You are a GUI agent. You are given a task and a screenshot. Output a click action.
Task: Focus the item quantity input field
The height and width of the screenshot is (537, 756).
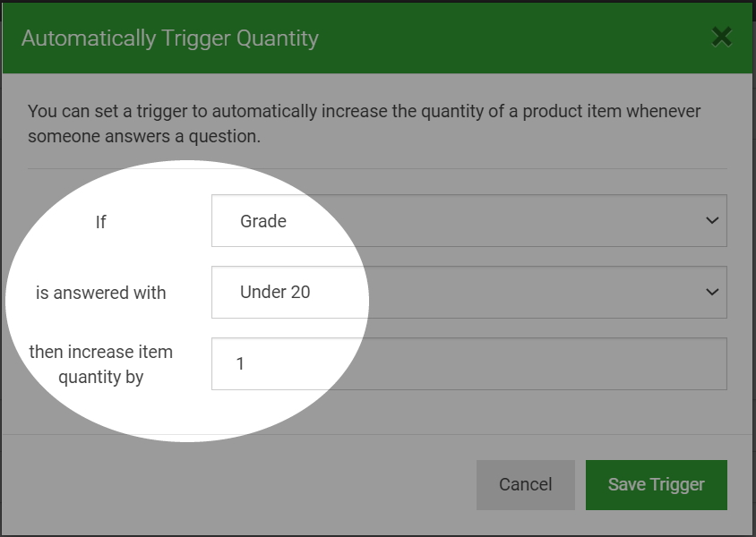(x=469, y=363)
